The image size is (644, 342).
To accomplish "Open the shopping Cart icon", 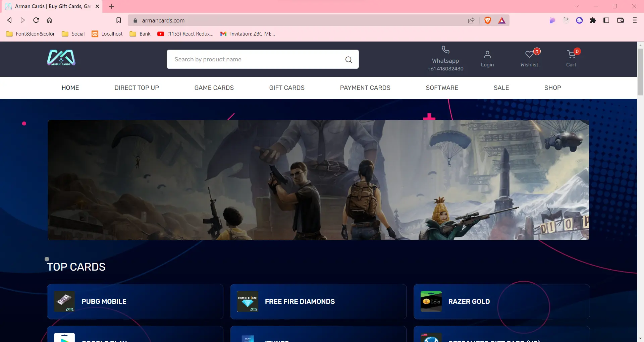I will (571, 54).
